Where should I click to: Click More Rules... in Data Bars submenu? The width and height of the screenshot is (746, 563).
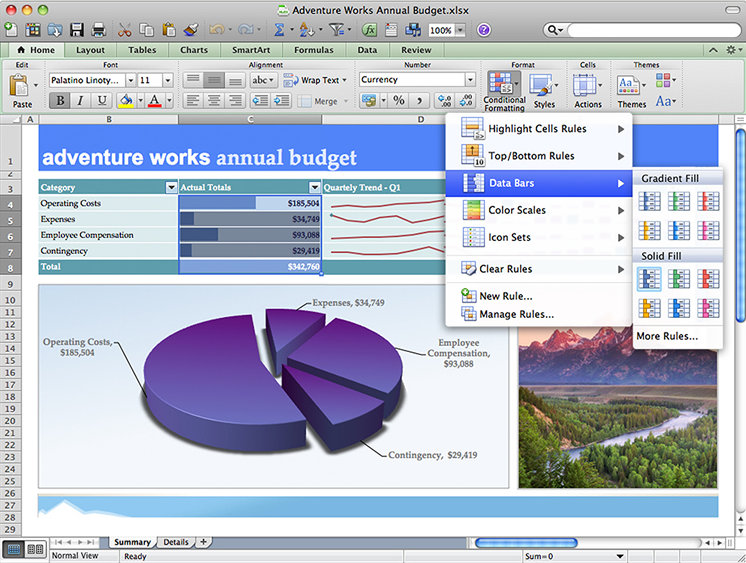[x=667, y=336]
